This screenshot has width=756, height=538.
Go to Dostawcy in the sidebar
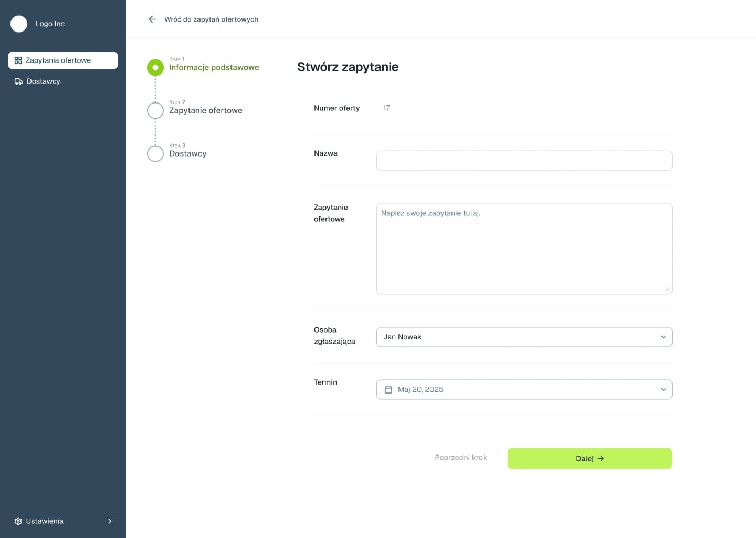click(44, 81)
